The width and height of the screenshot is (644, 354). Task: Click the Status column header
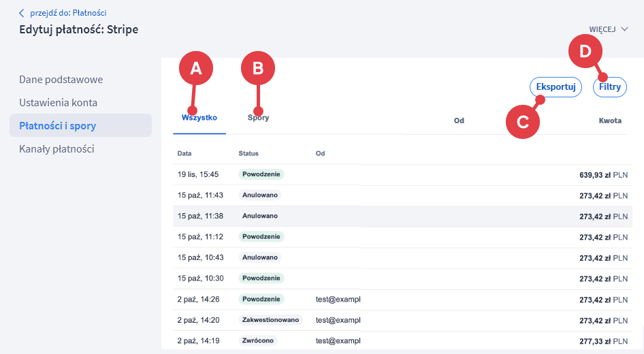pos(248,154)
